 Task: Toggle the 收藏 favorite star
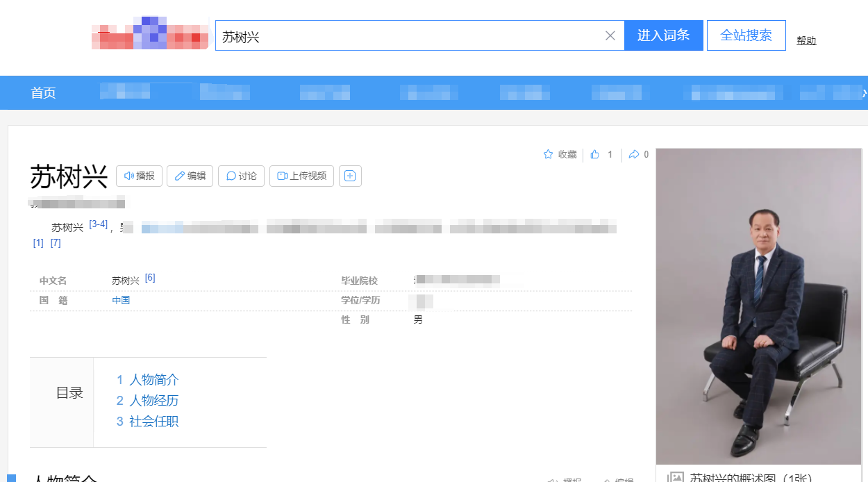(x=548, y=154)
